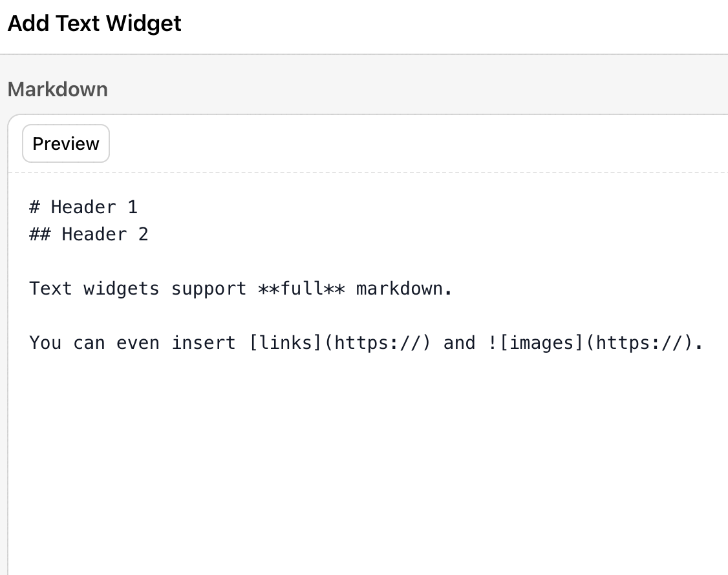Click the "(https://)" URL right after links
Viewport: 728px width, 575px height.
[x=376, y=343]
